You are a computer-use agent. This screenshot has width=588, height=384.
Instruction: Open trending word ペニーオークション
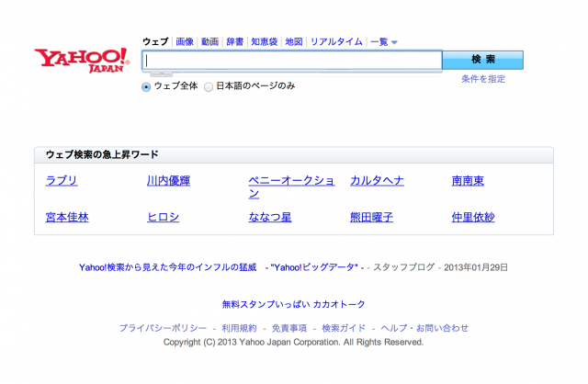click(x=291, y=186)
